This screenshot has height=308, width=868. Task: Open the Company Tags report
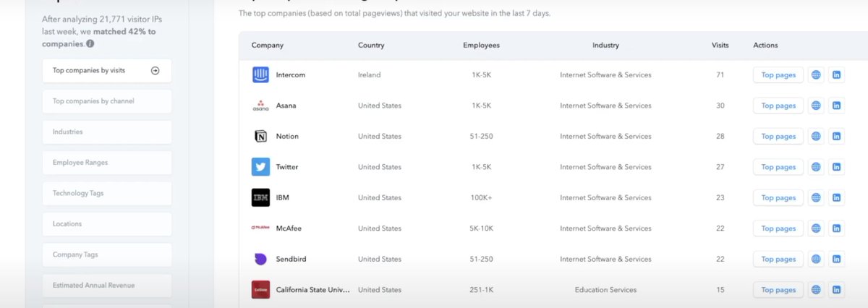click(107, 254)
